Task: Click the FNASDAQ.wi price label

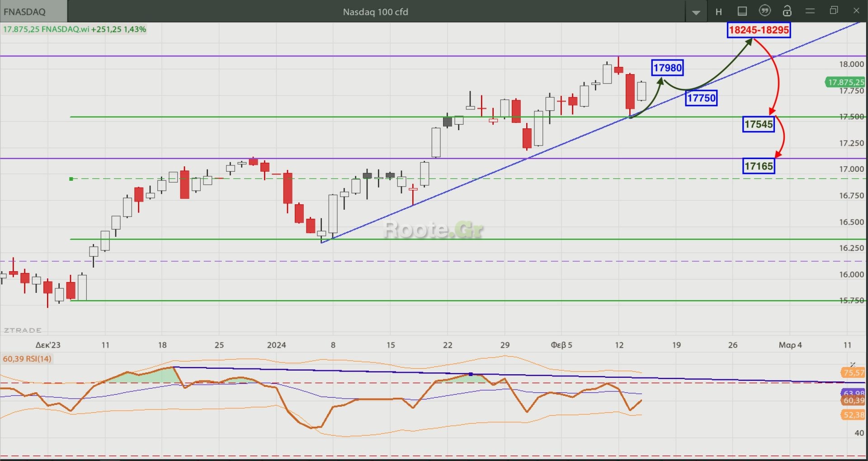Action: coord(75,29)
